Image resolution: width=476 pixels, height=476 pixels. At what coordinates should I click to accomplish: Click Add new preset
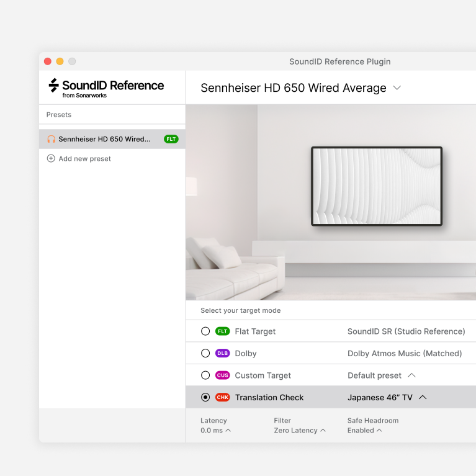[x=84, y=159]
